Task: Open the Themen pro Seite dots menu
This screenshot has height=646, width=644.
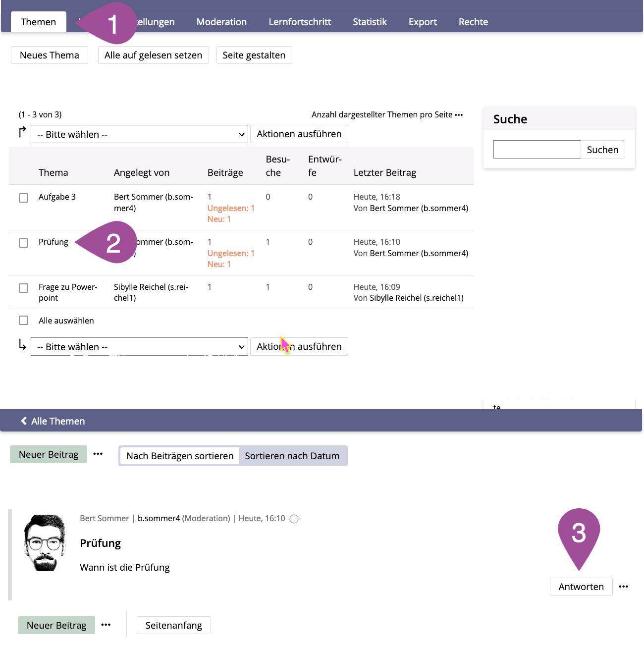Action: point(459,115)
